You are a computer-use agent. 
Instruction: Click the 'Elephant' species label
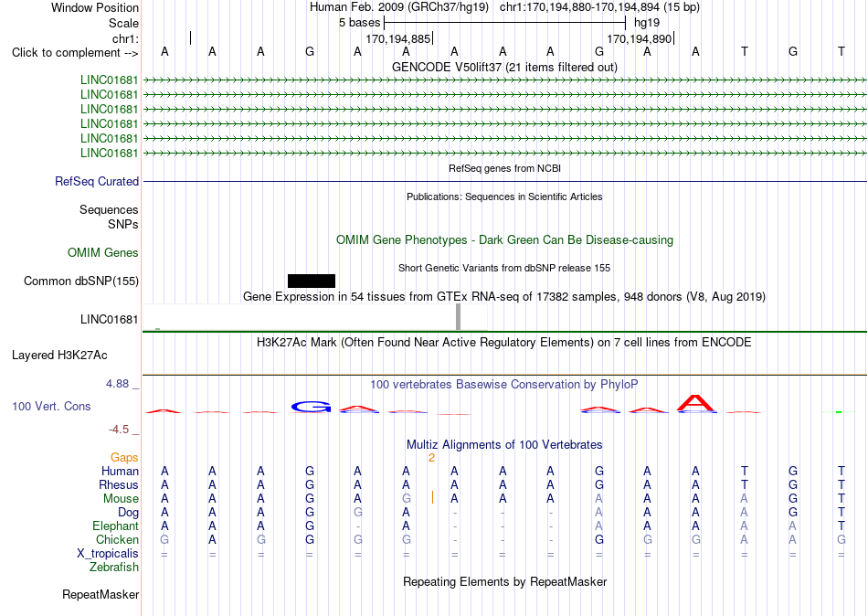coord(116,526)
